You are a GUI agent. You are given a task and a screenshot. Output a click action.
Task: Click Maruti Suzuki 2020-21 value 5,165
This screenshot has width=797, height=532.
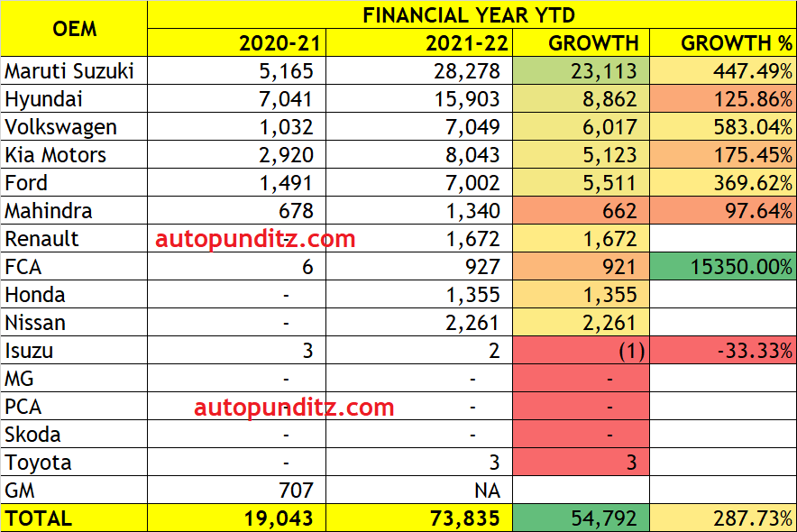pos(286,71)
